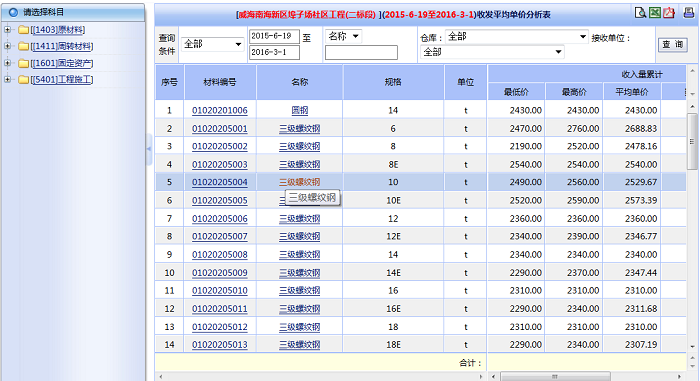The width and height of the screenshot is (700, 381).
Task: Open the 查询条件 全部 dropdown
Action: coord(212,44)
